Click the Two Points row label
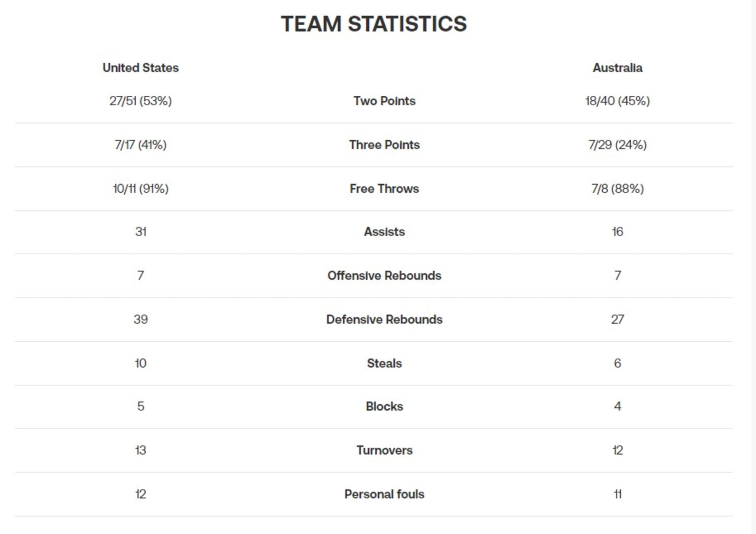 [x=384, y=101]
